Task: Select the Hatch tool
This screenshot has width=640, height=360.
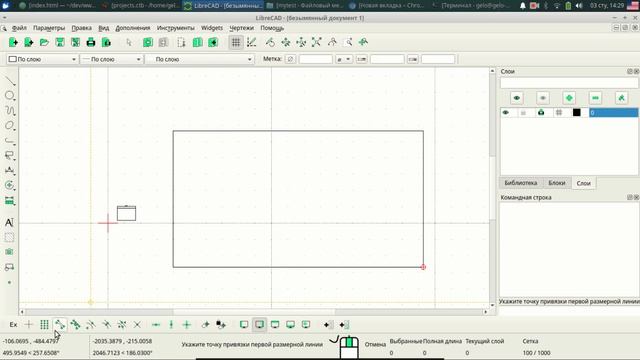Action: click(x=9, y=238)
